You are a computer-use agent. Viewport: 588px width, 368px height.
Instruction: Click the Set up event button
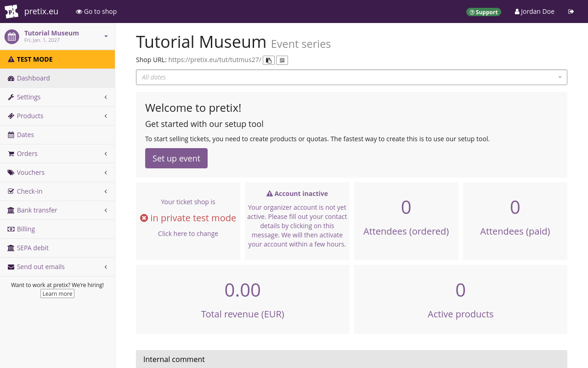[176, 158]
